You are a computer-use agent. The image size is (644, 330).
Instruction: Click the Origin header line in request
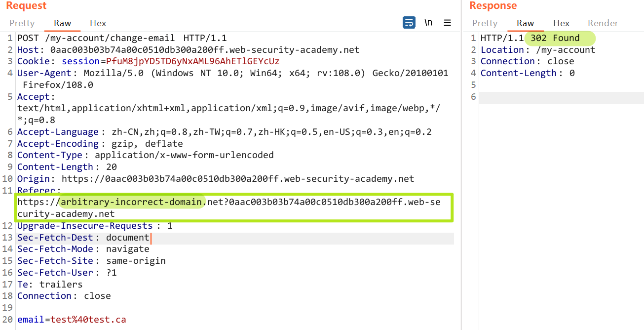point(215,179)
